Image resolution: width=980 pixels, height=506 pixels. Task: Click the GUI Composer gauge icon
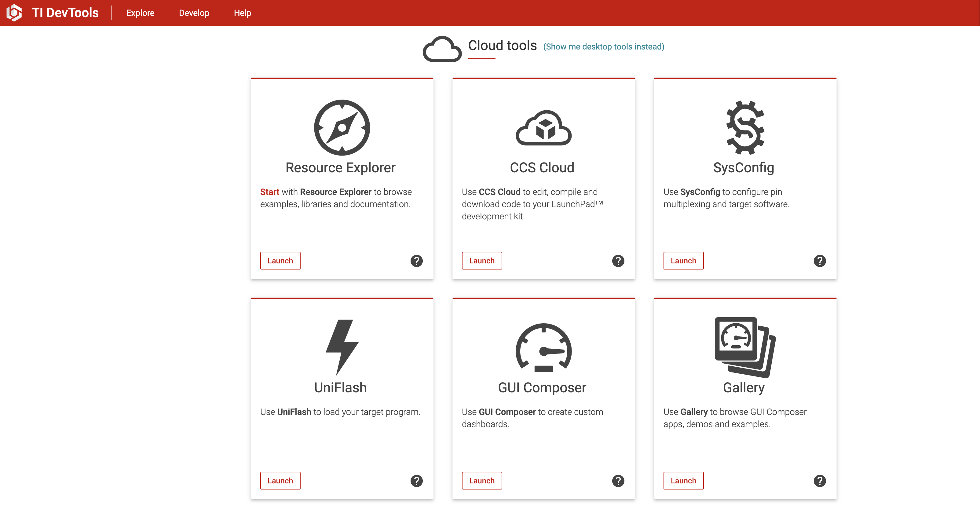point(543,347)
